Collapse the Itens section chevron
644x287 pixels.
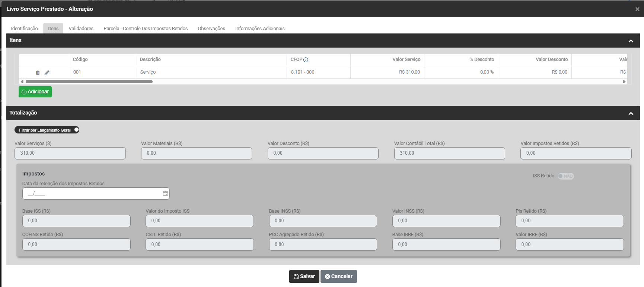(x=631, y=41)
